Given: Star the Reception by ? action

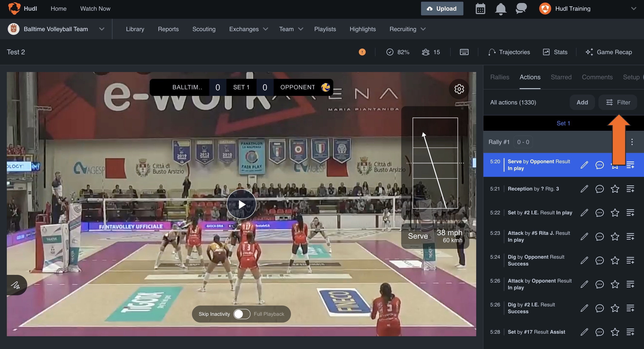Looking at the screenshot, I should 615,189.
